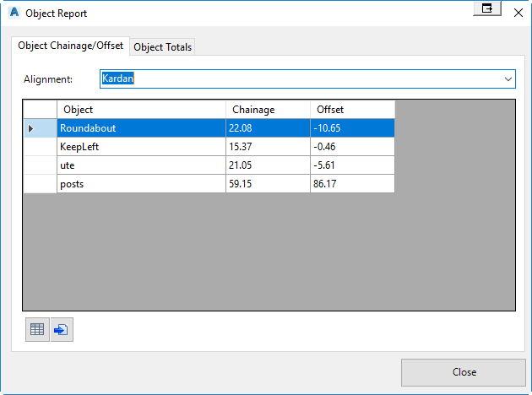The width and height of the screenshot is (532, 395).
Task: Click the table grid icon button
Action: pyautogui.click(x=37, y=330)
